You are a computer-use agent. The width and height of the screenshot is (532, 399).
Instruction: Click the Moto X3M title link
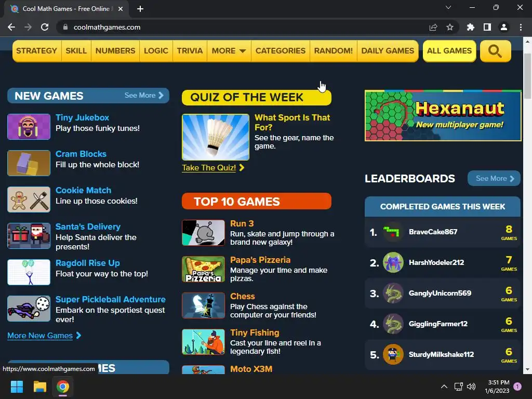[x=251, y=369]
